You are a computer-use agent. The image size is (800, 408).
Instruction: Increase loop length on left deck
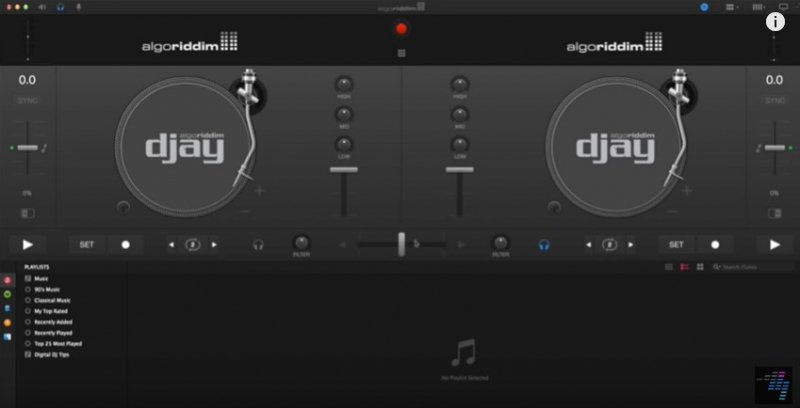pos(214,245)
